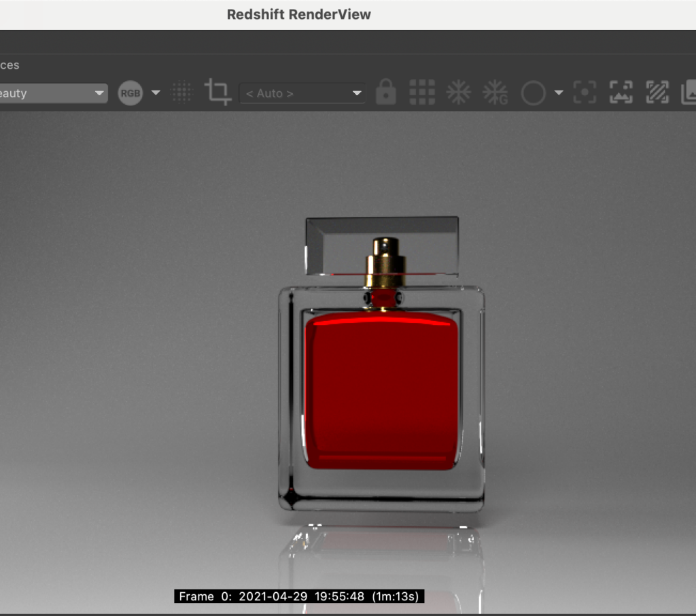
Task: Select the crop region tool
Action: coord(217,92)
